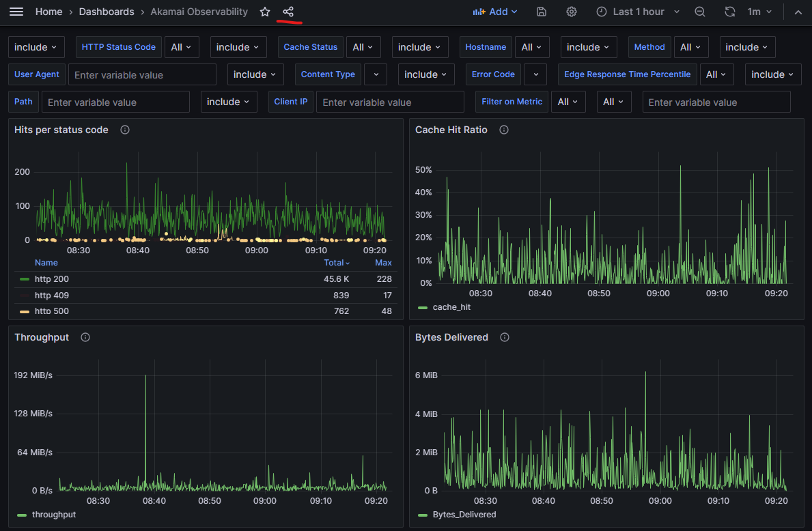Save the dashboard with disk icon
The image size is (812, 531).
[x=542, y=12]
